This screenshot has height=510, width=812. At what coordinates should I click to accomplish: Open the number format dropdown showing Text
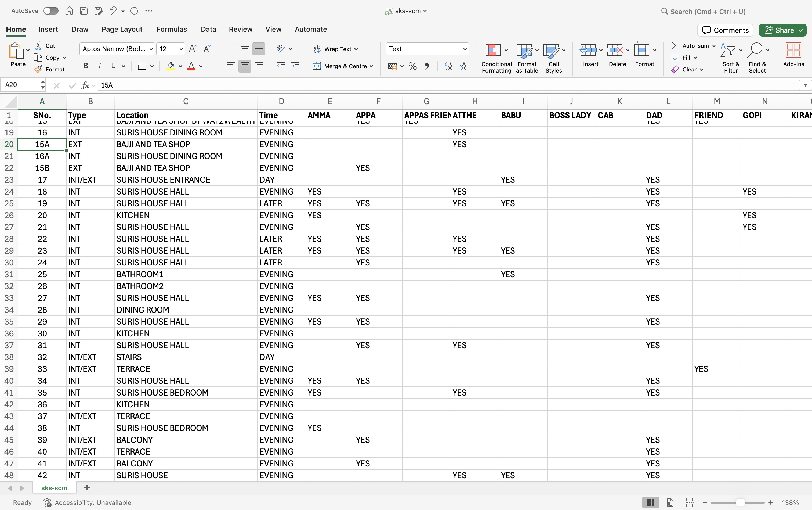465,49
